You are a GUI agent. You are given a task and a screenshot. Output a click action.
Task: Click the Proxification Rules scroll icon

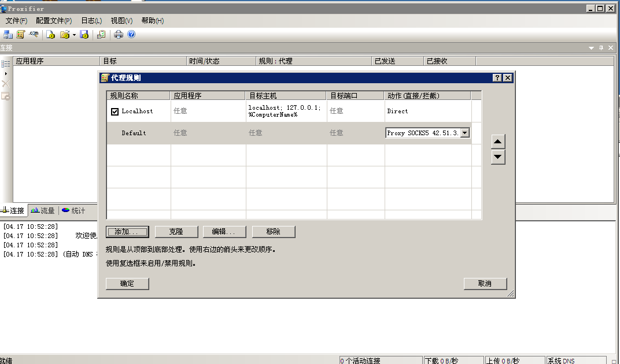click(21, 35)
